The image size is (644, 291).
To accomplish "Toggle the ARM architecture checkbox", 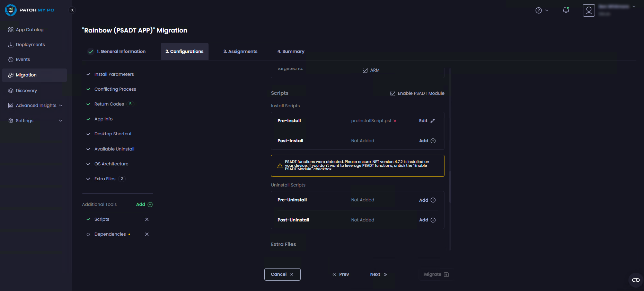I will point(365,70).
